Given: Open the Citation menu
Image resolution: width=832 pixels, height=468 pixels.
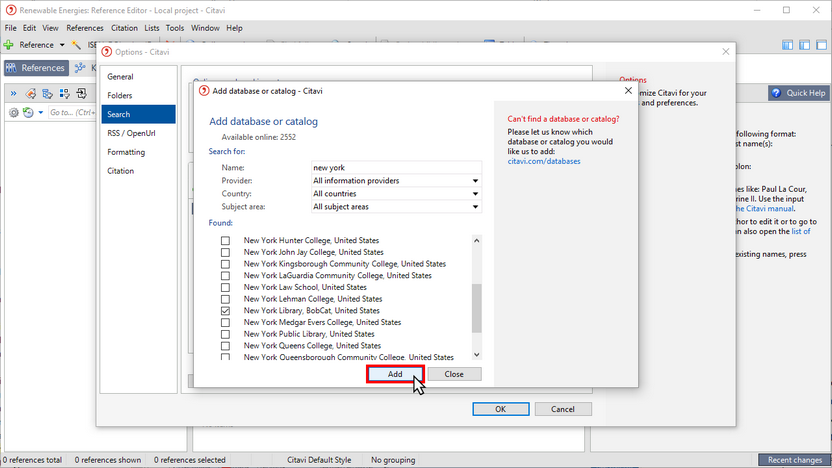Looking at the screenshot, I should point(124,28).
